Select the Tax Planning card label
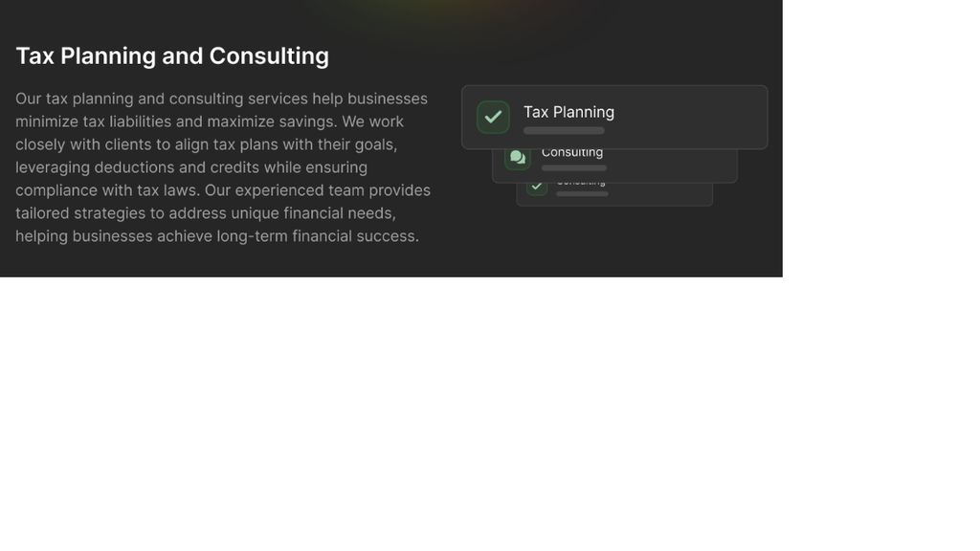Viewport: 980px width, 551px height. point(568,112)
